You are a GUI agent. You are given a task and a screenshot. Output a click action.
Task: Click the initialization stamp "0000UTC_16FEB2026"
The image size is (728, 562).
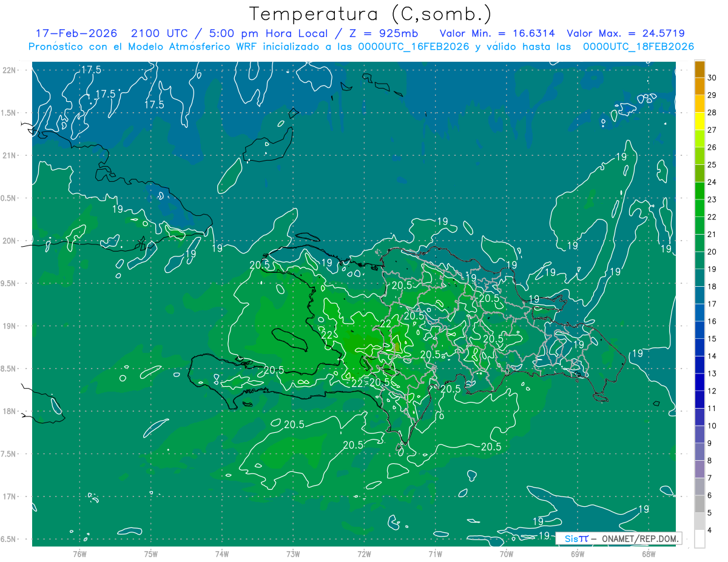(x=414, y=47)
